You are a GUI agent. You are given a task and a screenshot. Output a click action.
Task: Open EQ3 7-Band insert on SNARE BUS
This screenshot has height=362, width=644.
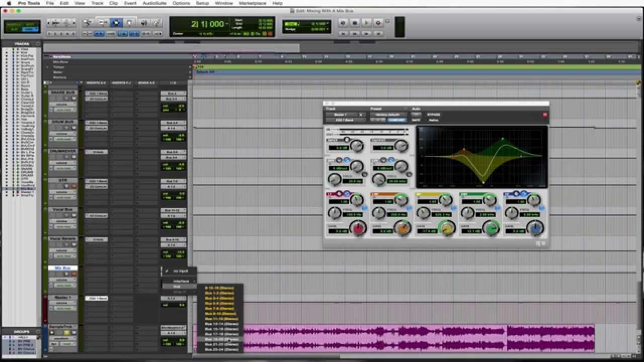coord(96,94)
